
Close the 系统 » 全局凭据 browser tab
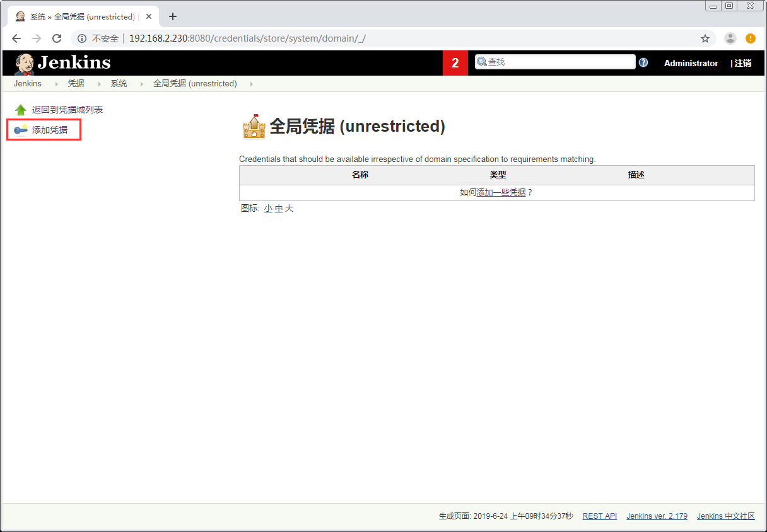[x=149, y=16]
